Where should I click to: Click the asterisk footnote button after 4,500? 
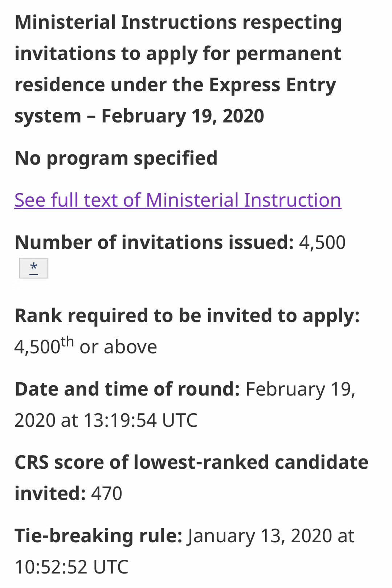click(x=33, y=268)
